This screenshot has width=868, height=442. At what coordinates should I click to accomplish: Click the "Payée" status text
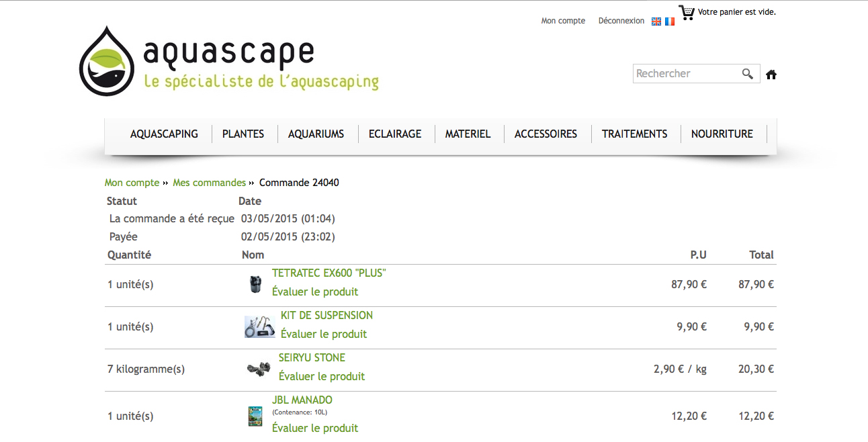124,237
